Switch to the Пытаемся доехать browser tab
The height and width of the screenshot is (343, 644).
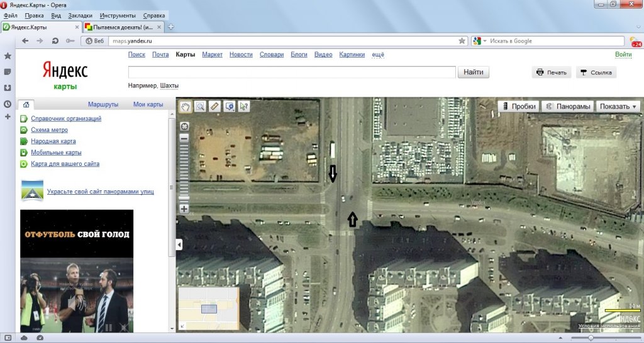(x=124, y=27)
